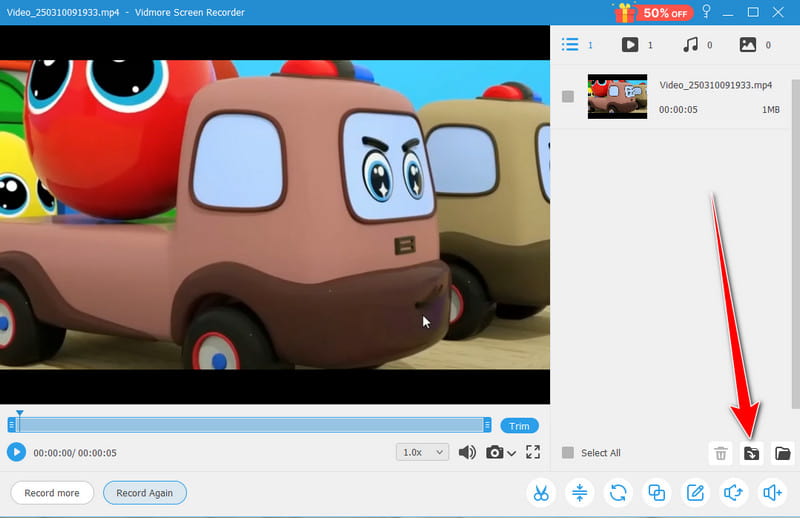Open the video merger tool
800x518 pixels.
coord(657,493)
